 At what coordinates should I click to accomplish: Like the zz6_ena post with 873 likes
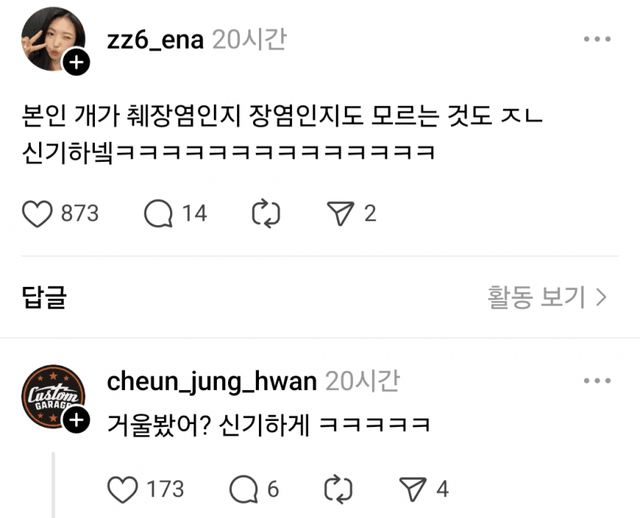37,213
